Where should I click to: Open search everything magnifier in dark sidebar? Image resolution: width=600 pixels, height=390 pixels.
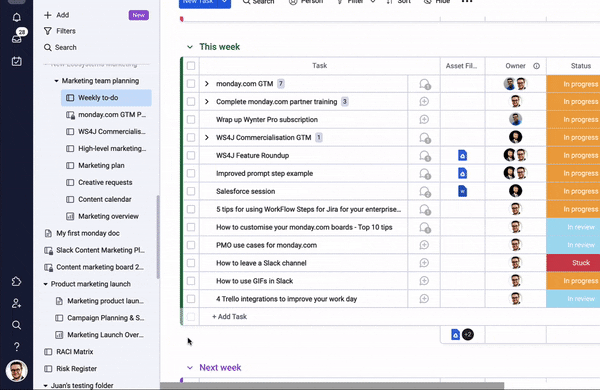16,325
